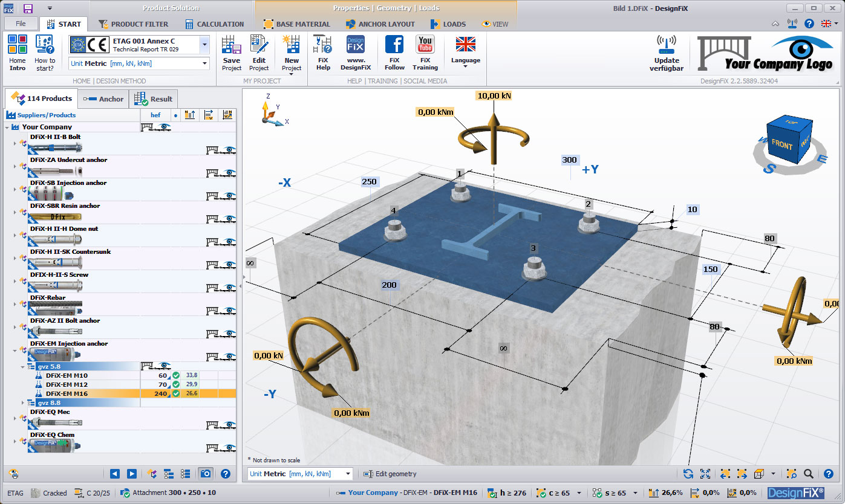Expand the DFiX-H II-B Bolt tree node
This screenshot has height=504, width=845.
tap(15, 143)
